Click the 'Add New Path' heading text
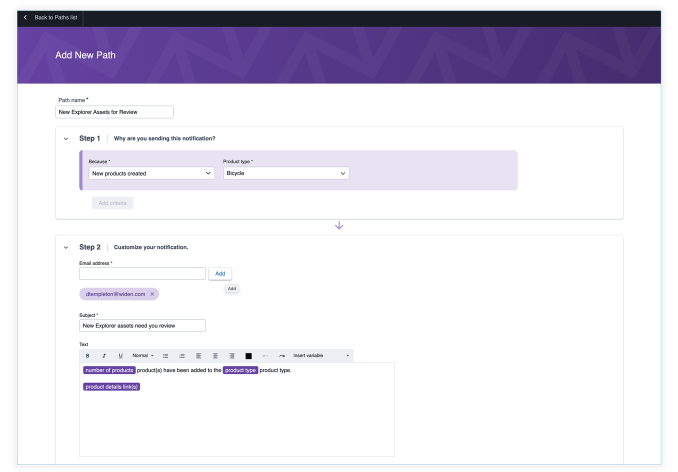 (85, 55)
